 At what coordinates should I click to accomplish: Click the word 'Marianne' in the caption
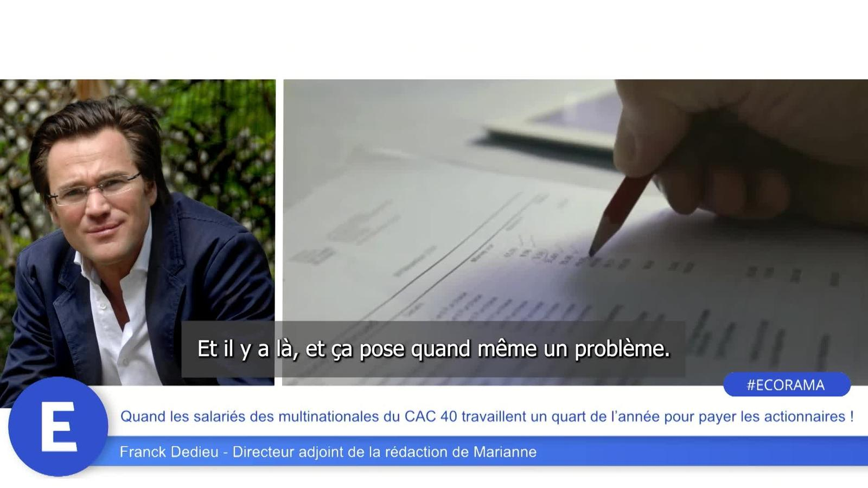click(x=505, y=452)
